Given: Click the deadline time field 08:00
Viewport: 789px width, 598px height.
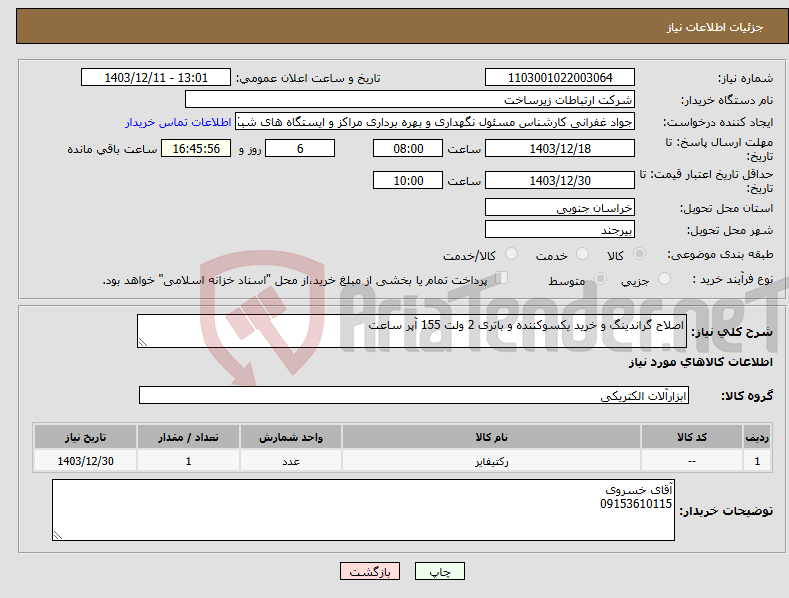Looking at the screenshot, I should click(408, 148).
